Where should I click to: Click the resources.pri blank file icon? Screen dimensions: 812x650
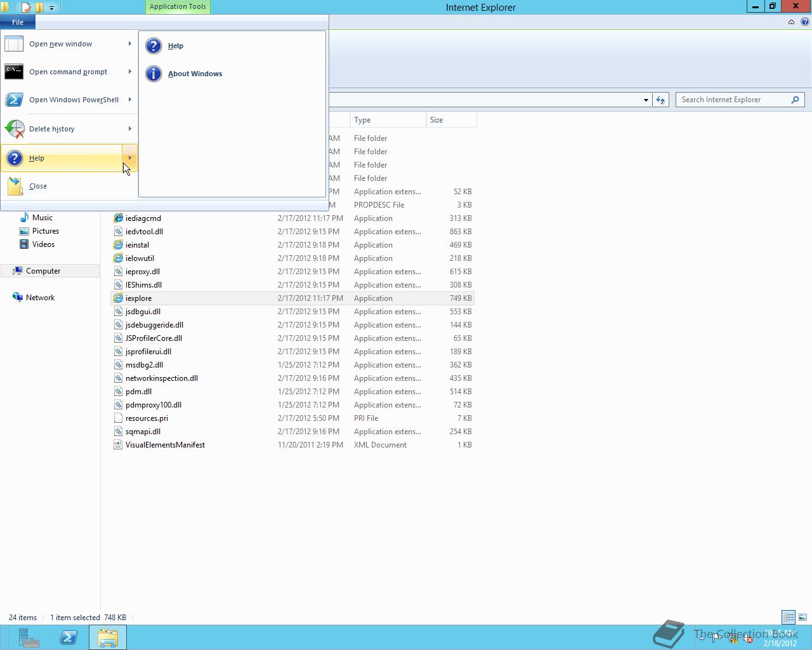click(x=118, y=418)
